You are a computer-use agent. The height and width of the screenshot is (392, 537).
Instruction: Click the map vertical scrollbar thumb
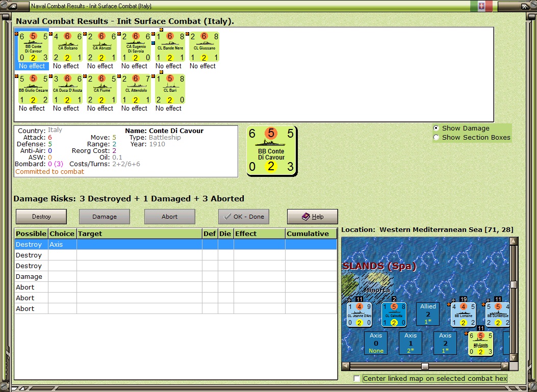pos(514,284)
